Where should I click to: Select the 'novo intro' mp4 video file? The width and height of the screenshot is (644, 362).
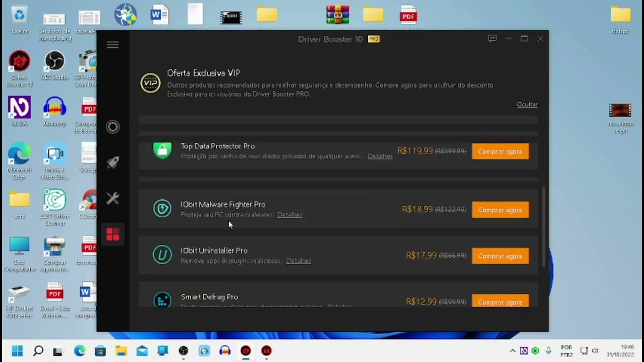[x=620, y=118]
